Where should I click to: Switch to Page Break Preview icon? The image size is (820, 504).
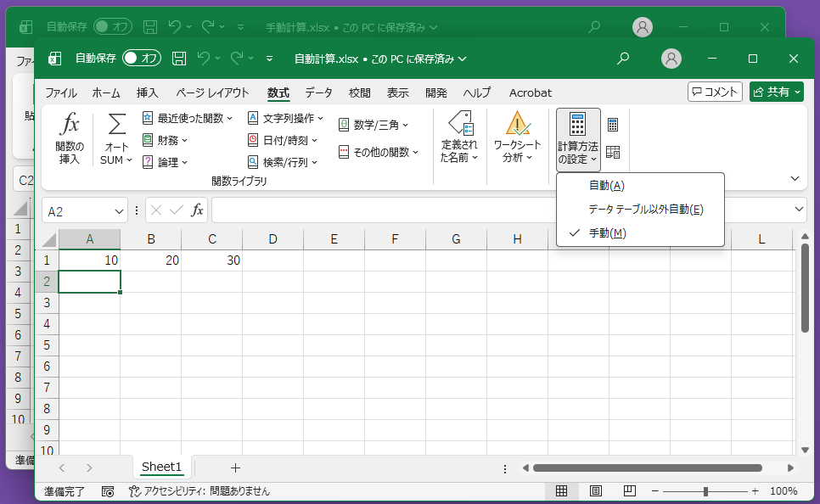pos(630,491)
